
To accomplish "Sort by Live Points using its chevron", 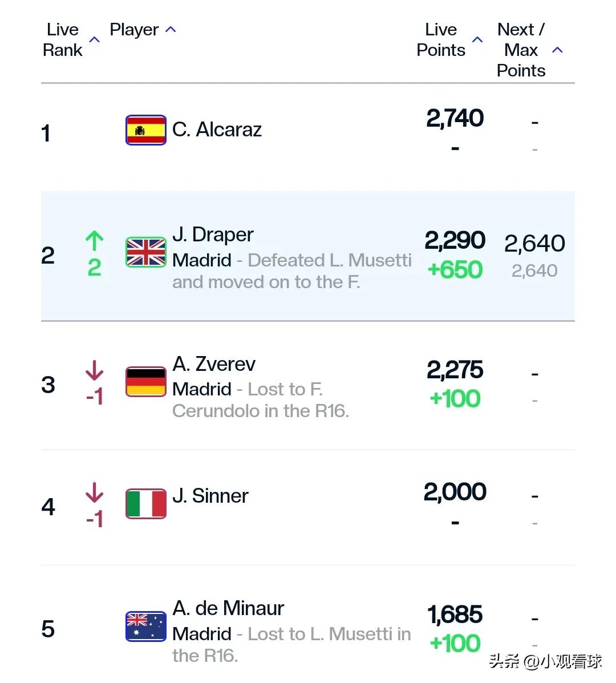I will click(477, 39).
